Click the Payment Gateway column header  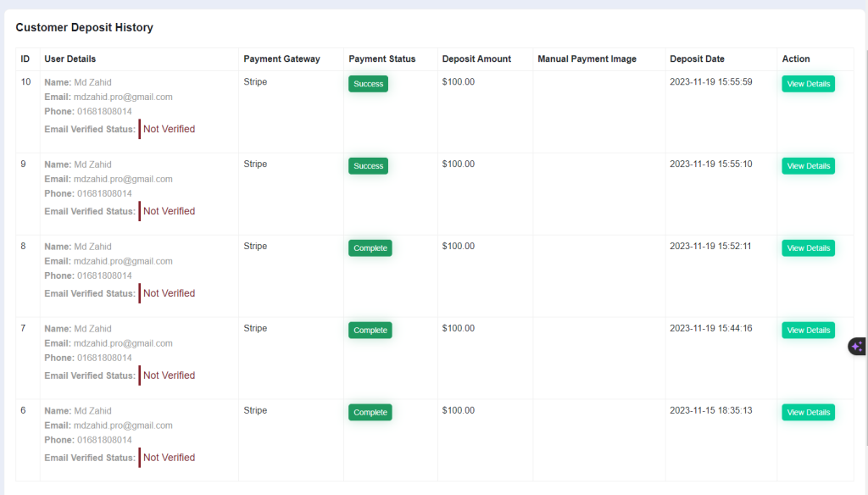pyautogui.click(x=281, y=58)
